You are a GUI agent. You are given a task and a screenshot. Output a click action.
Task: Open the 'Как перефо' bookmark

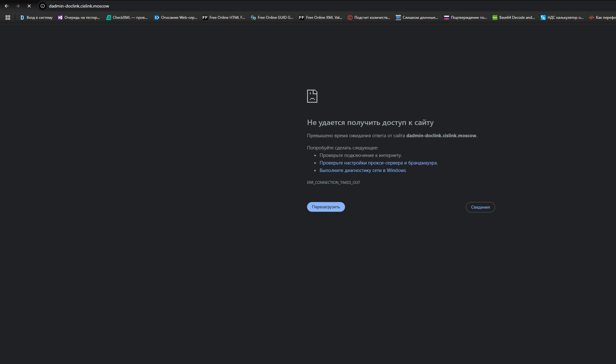[x=602, y=18]
